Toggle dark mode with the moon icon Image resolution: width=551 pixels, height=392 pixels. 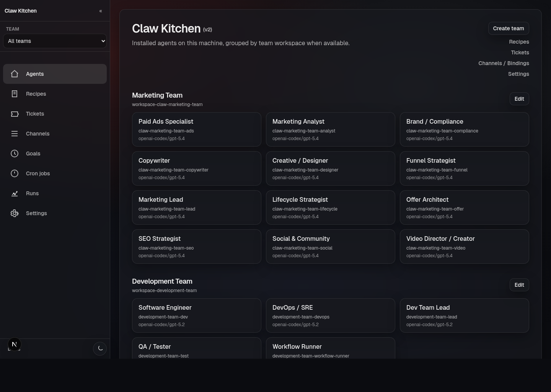[x=100, y=349]
